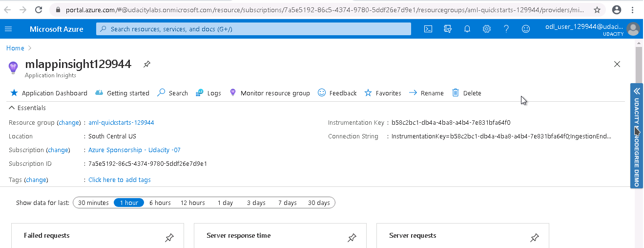Open the Server response time chart title

(239, 236)
